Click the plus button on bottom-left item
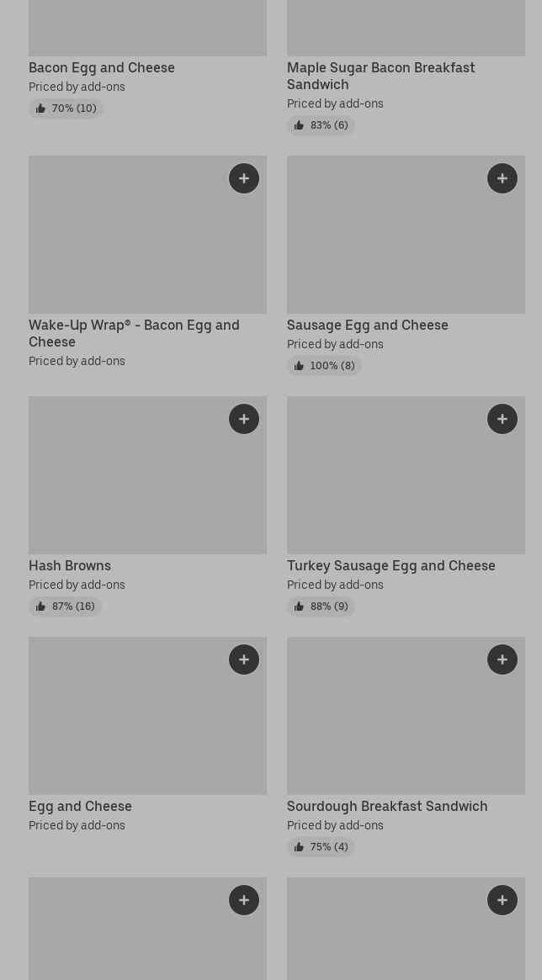 [244, 900]
